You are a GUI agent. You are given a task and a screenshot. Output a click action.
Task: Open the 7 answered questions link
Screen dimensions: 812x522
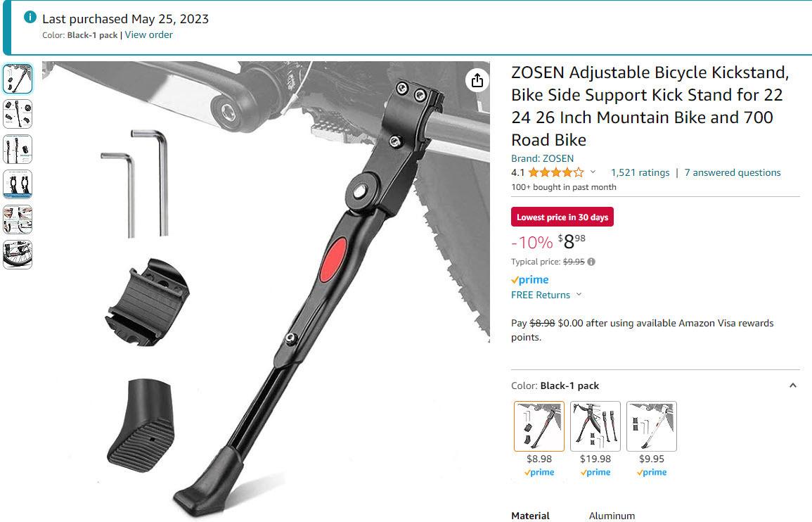tap(733, 172)
